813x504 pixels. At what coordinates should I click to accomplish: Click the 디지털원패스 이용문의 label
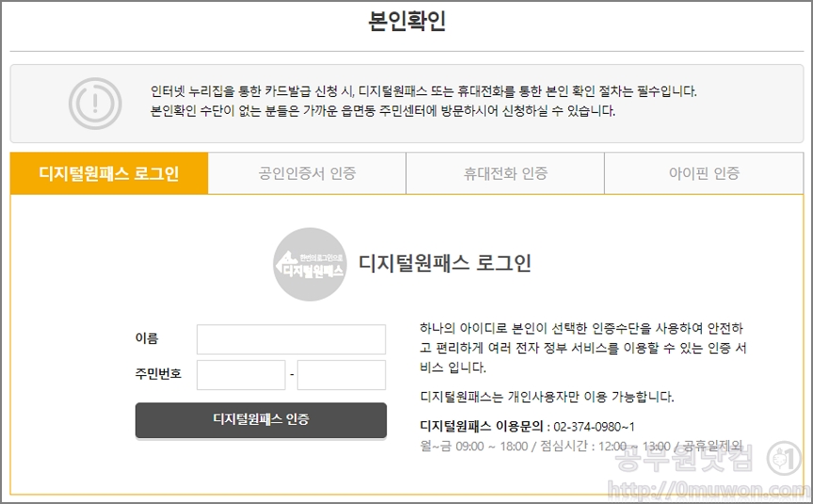pyautogui.click(x=481, y=426)
